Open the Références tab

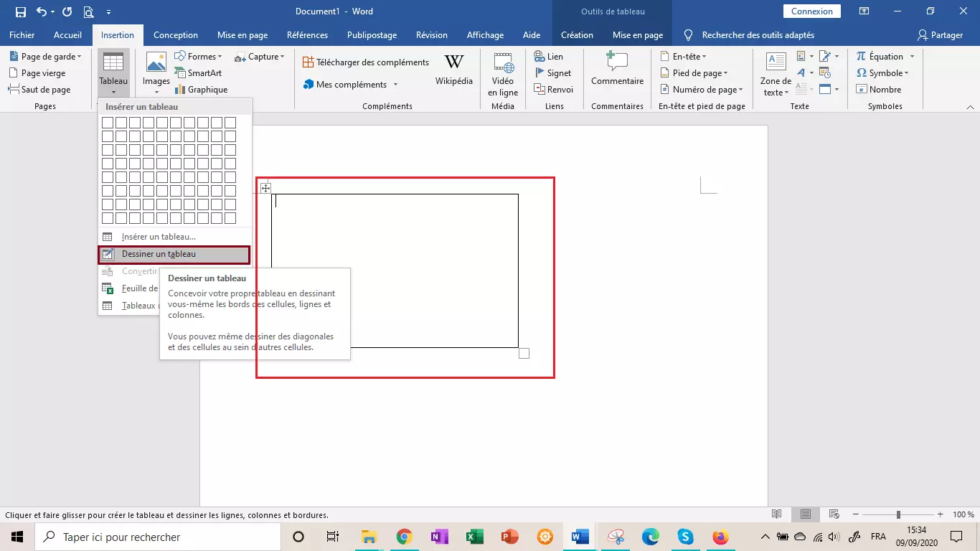pos(307,35)
